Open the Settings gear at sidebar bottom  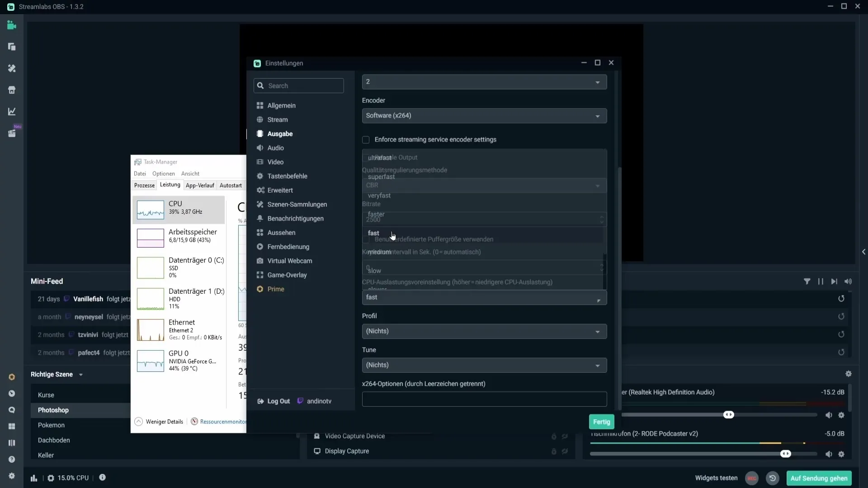click(12, 476)
